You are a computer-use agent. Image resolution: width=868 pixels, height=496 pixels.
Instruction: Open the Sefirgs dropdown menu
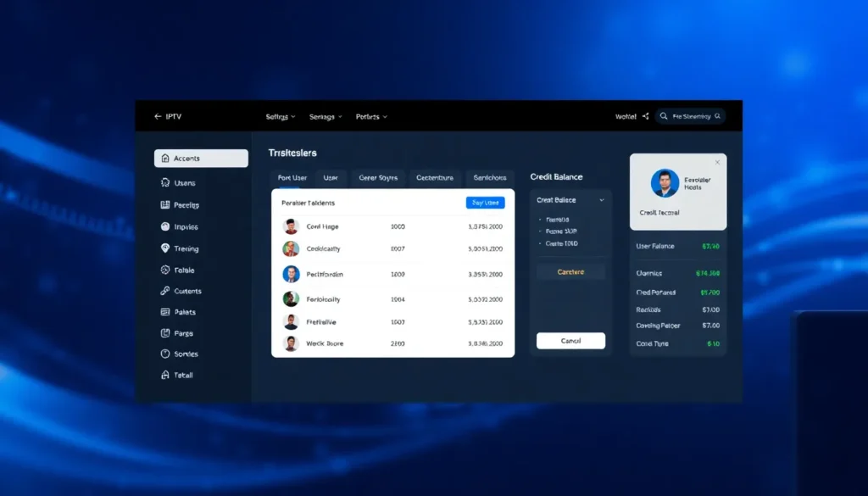[x=281, y=116]
